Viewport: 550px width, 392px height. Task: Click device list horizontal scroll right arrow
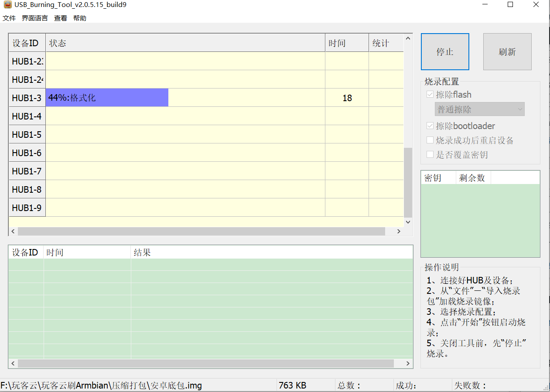coord(399,232)
